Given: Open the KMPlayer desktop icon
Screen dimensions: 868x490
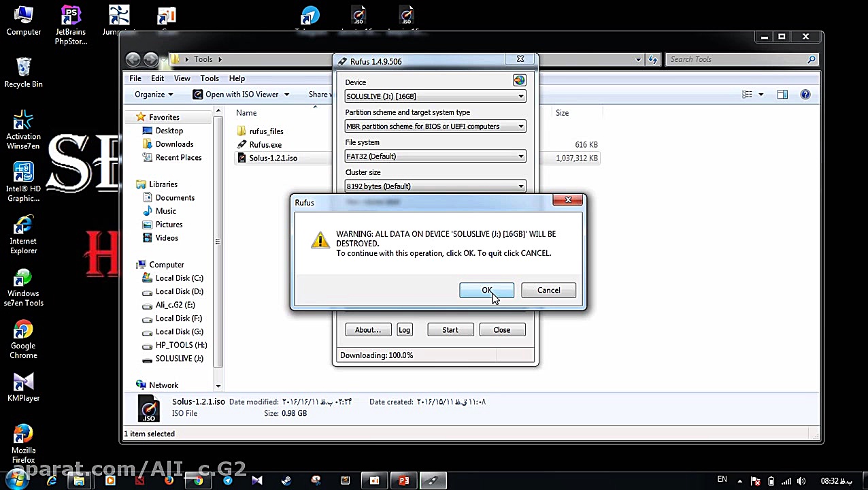Looking at the screenshot, I should [x=23, y=387].
